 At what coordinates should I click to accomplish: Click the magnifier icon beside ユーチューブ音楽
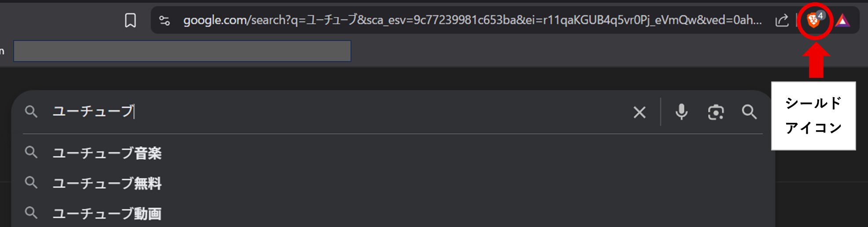pos(31,152)
